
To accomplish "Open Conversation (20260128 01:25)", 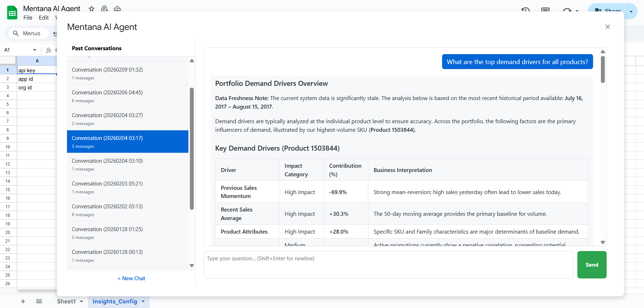I will pyautogui.click(x=128, y=233).
